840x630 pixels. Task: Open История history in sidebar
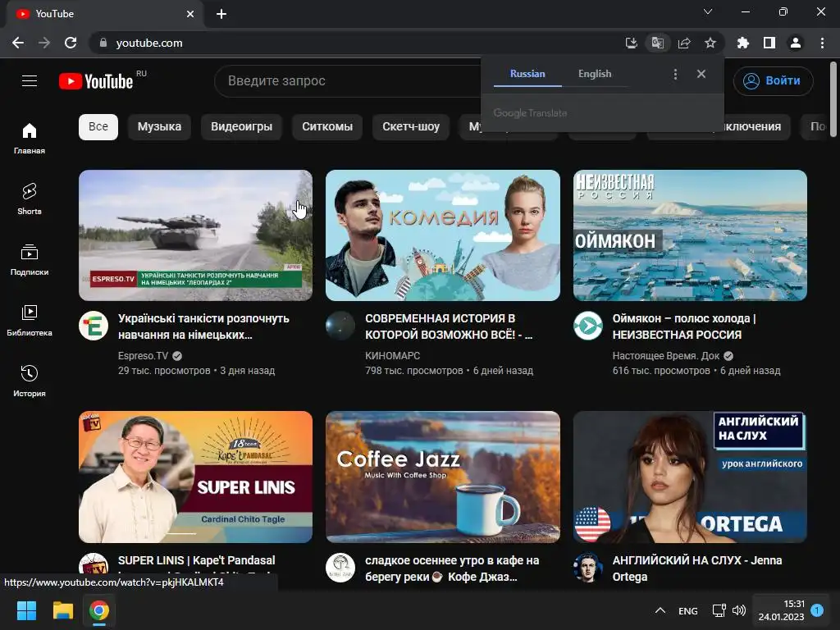(30, 381)
